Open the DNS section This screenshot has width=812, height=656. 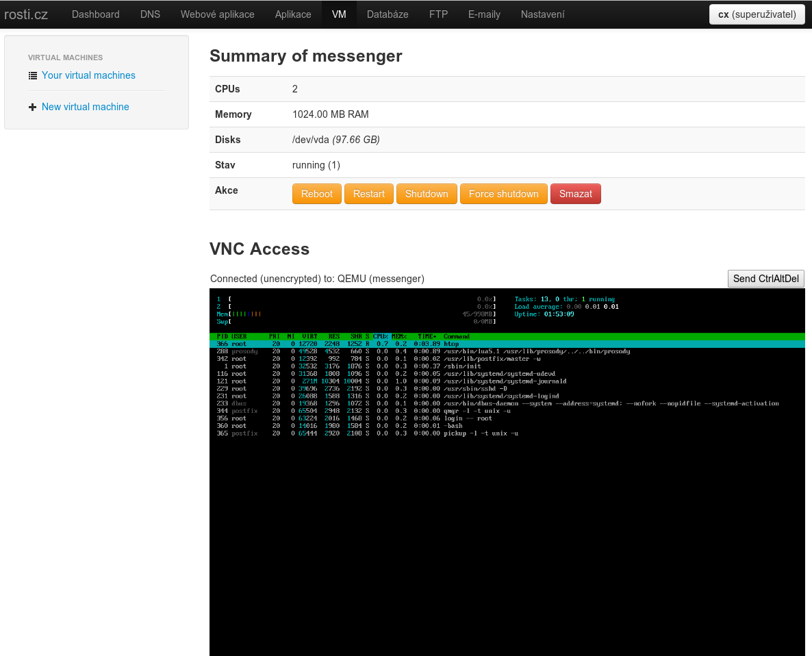[x=150, y=14]
